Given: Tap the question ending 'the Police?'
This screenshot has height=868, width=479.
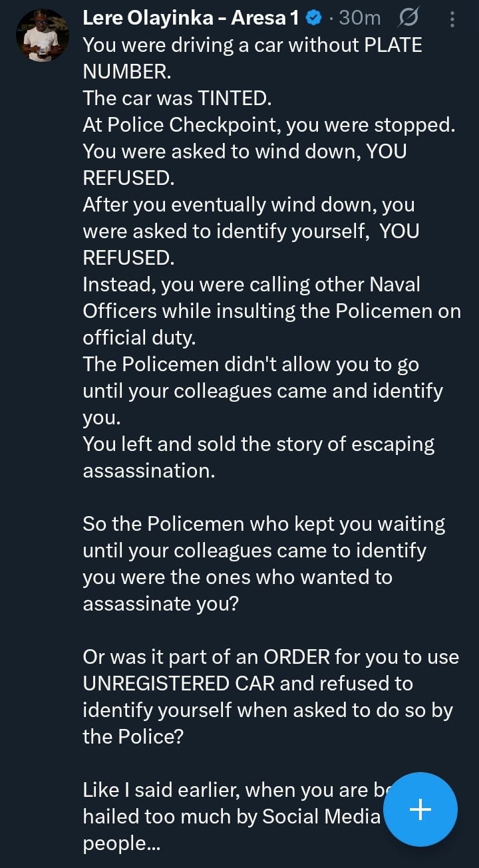Looking at the screenshot, I should (x=132, y=737).
